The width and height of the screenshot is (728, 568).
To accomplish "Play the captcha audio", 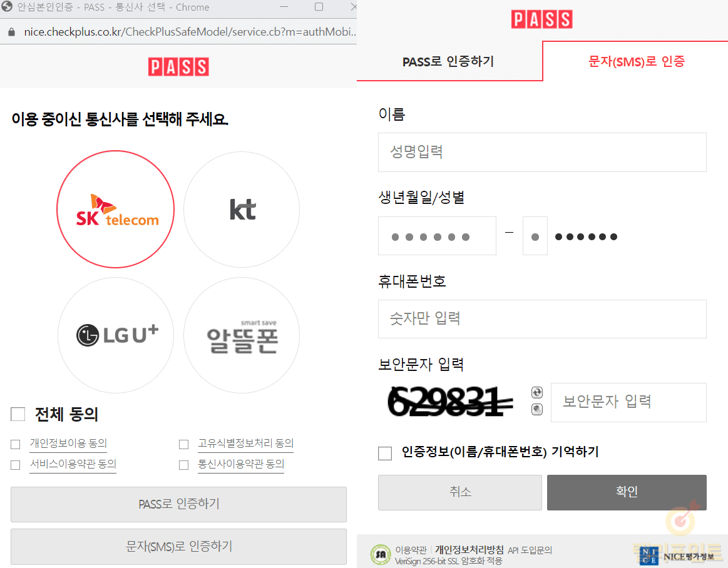I will tap(536, 410).
